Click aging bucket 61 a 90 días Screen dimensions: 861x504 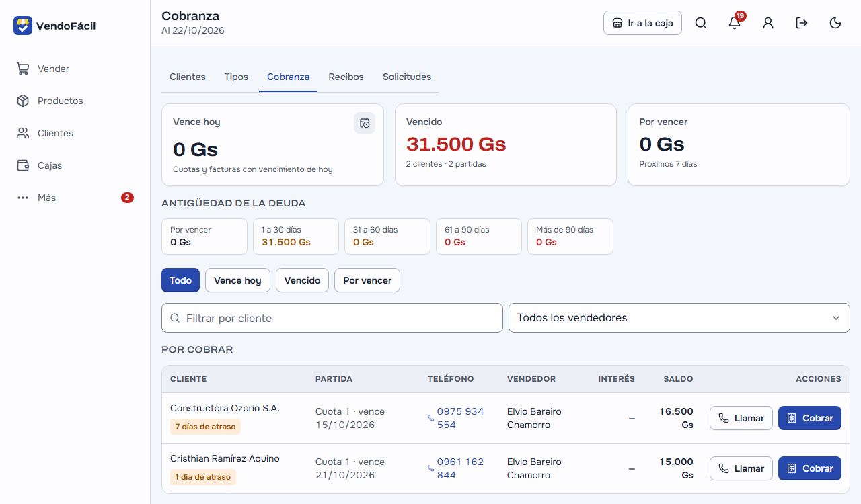click(x=479, y=237)
